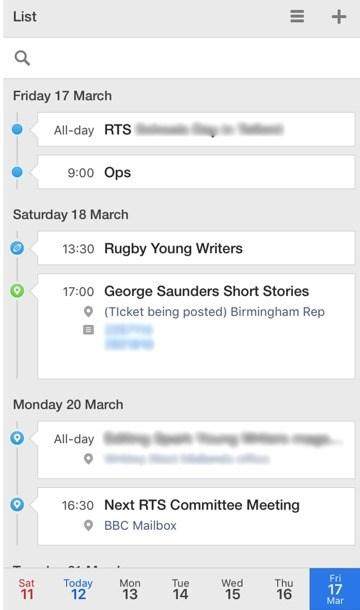This screenshot has height=610, width=360.
Task: Open the BBC Mailbox location link
Action: point(140,526)
